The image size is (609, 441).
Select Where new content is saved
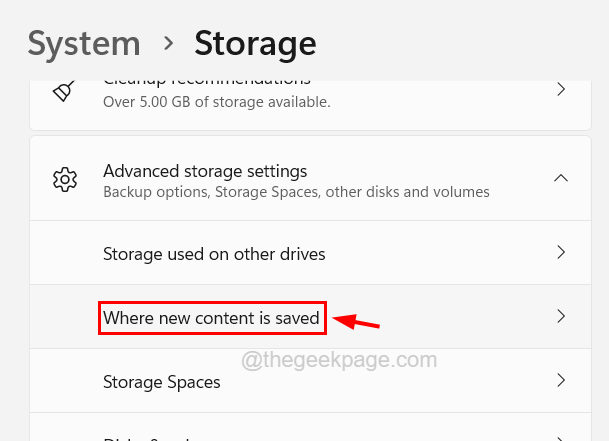pyautogui.click(x=212, y=318)
